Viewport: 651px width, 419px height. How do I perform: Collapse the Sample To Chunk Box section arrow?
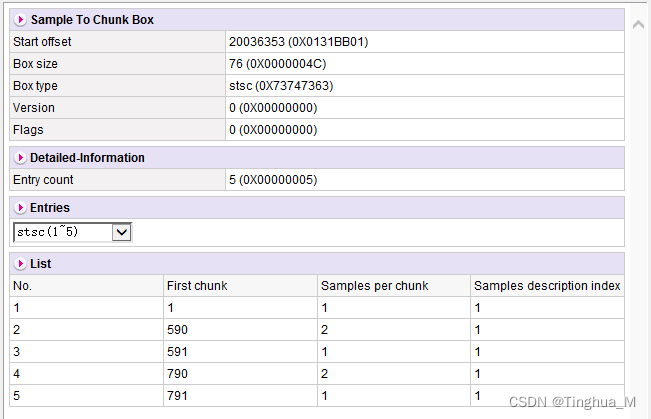pos(20,20)
